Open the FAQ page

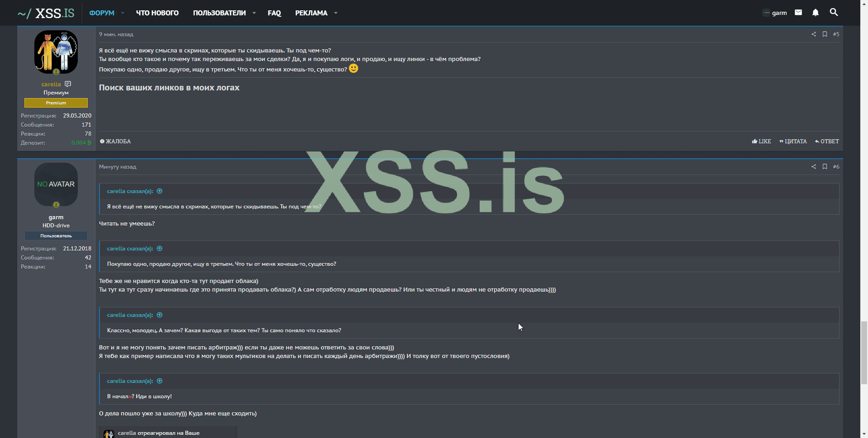click(274, 13)
